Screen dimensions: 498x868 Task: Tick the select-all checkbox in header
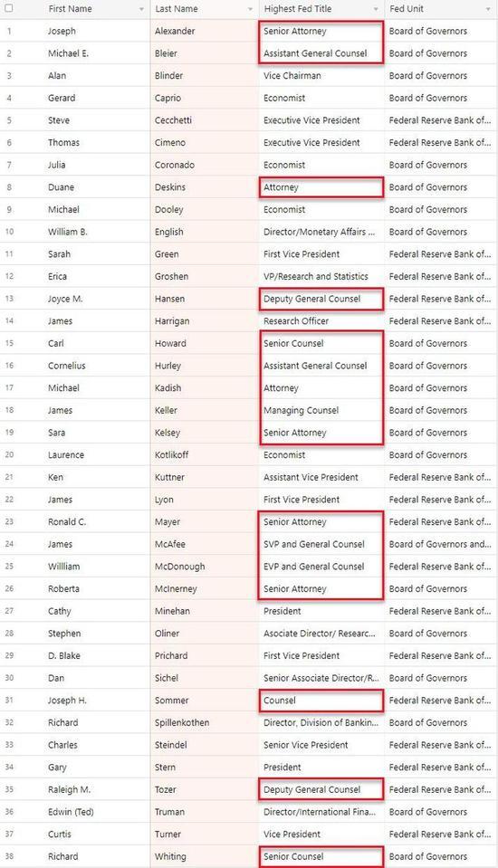(x=9, y=8)
